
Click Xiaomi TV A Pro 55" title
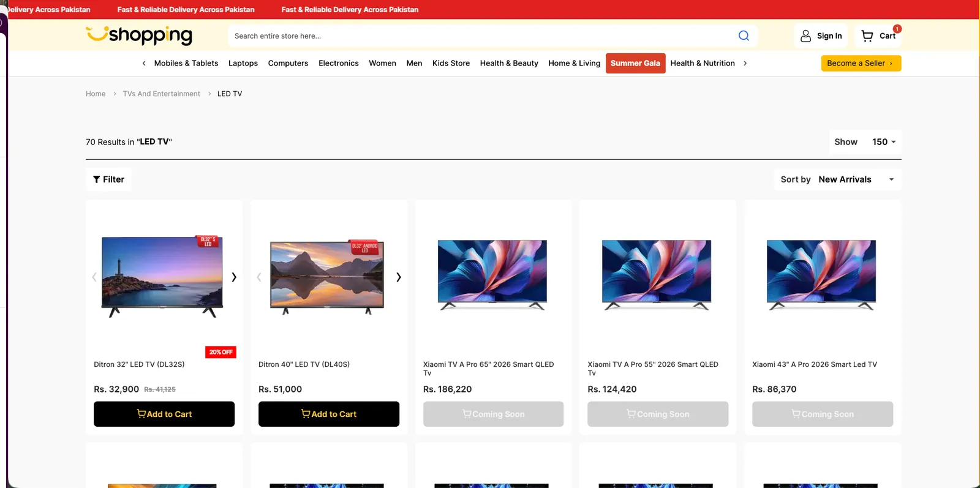[653, 369]
